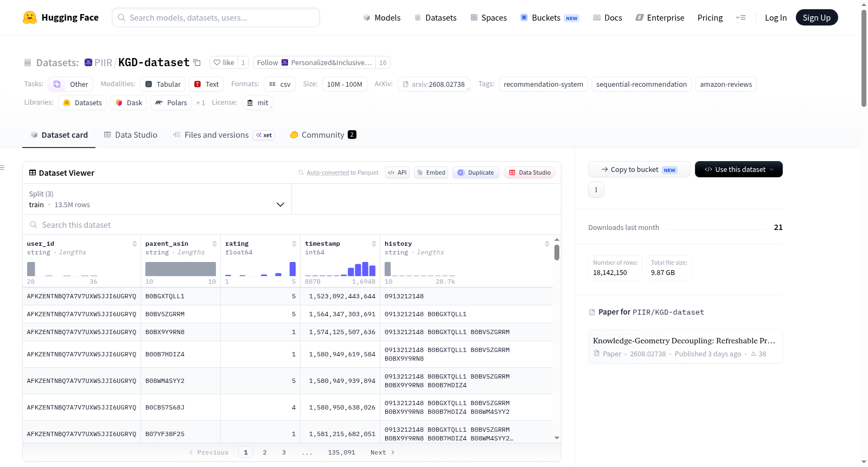
Task: Open the Other task tag
Action: 71,84
